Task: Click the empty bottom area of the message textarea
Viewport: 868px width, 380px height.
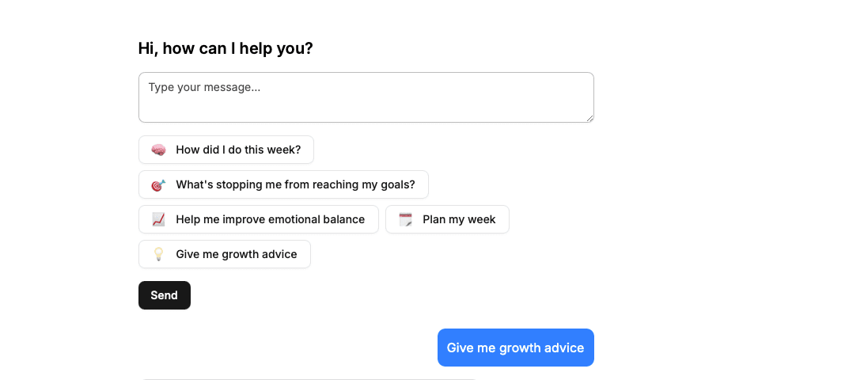Action: 366,112
